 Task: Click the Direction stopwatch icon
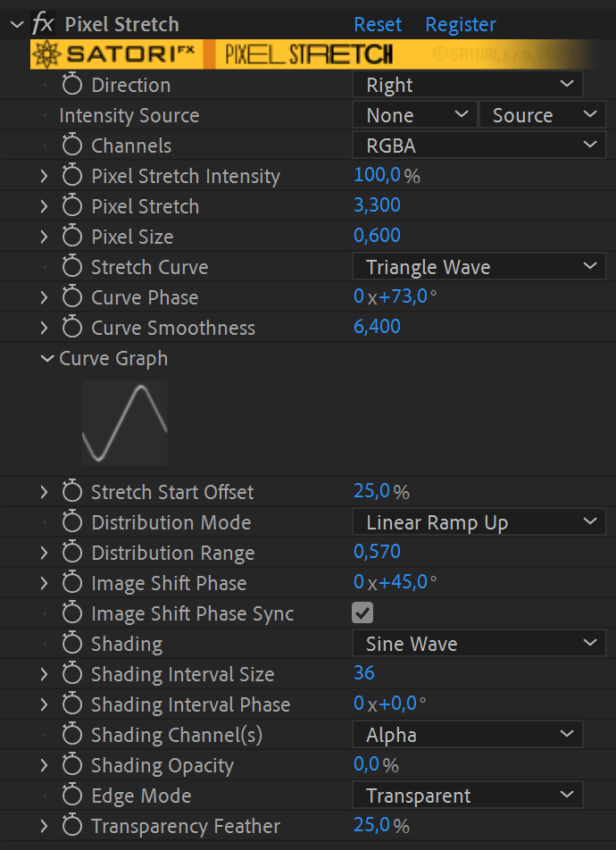[x=72, y=85]
